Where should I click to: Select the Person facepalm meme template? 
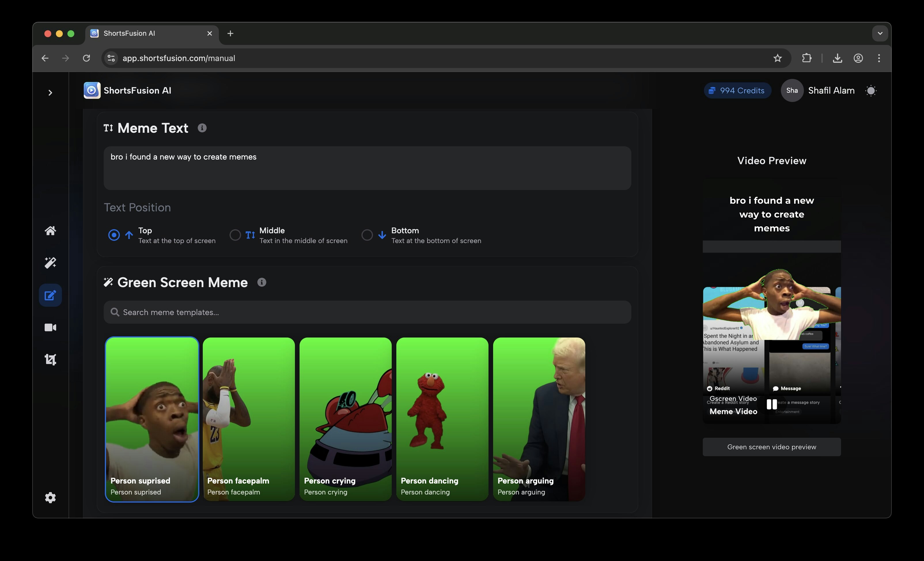pos(249,419)
